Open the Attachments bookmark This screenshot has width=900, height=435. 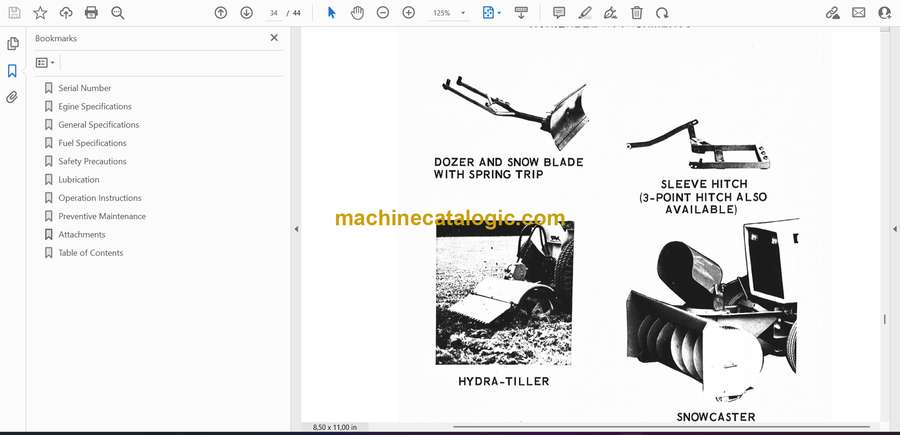tap(82, 235)
